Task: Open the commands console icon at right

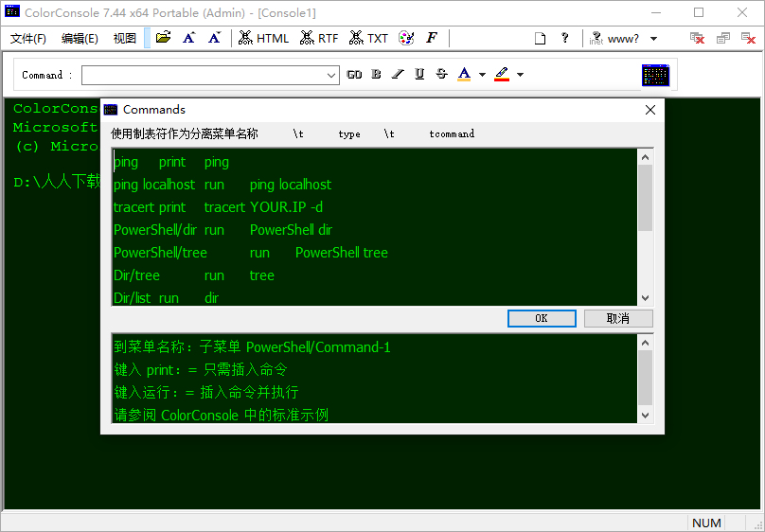Action: click(x=655, y=75)
